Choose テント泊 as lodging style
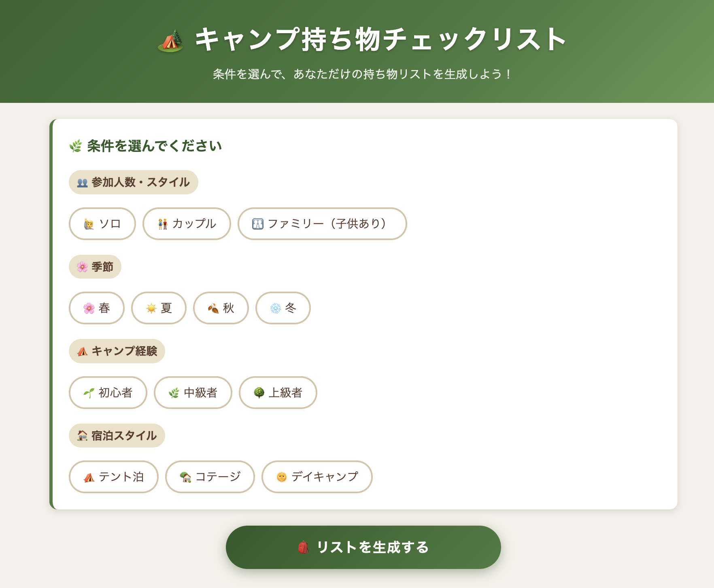The height and width of the screenshot is (588, 714). click(114, 477)
